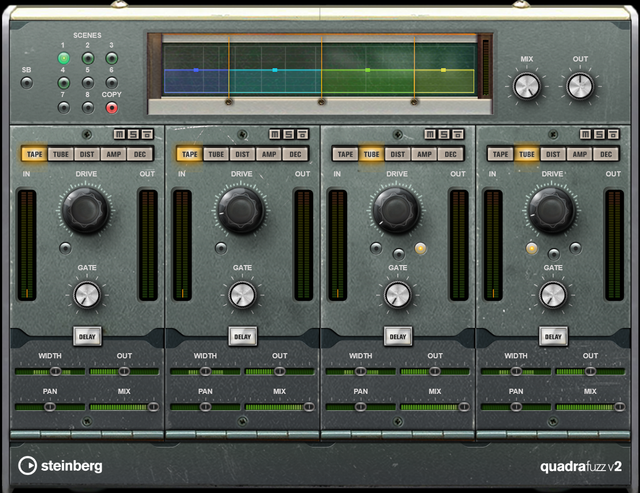Open the DELAY section of band 3
Screen dimensions: 640x493
click(x=398, y=337)
